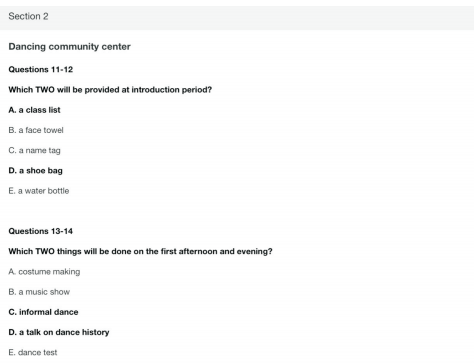This screenshot has width=474, height=364.
Task: Click the letter D beside shoe bag
Action: 12,171
